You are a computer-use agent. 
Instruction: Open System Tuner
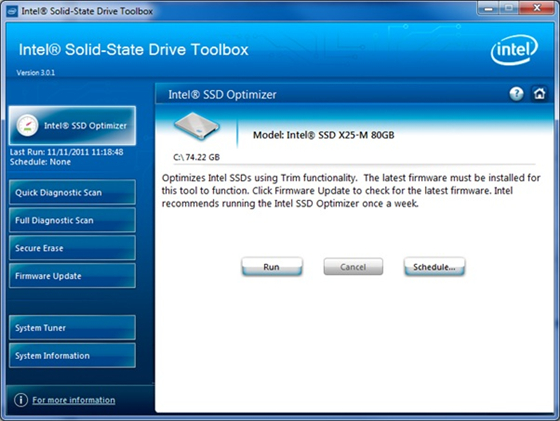[72, 327]
